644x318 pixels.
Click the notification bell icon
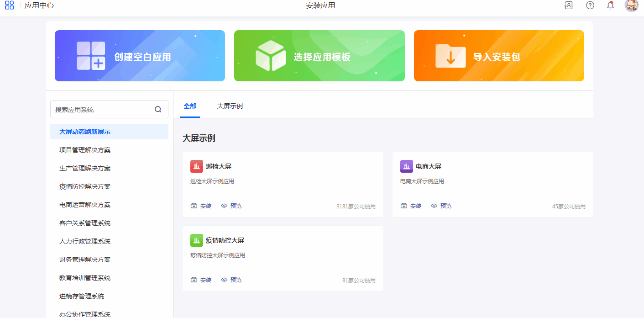tap(610, 5)
